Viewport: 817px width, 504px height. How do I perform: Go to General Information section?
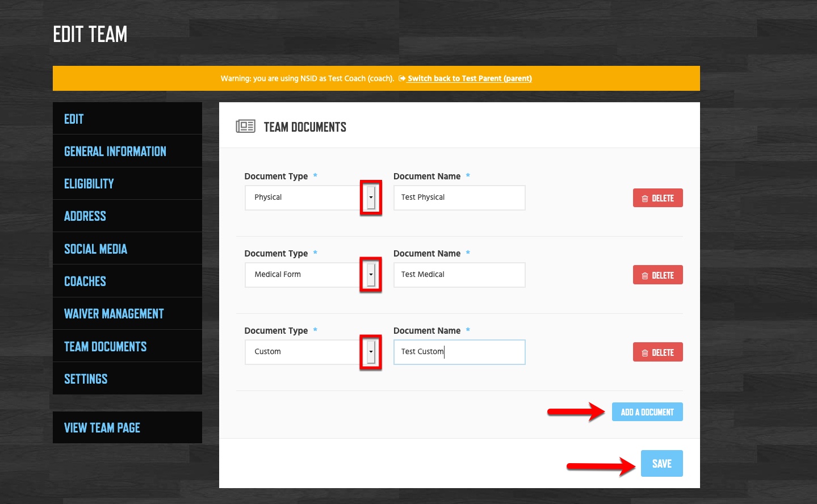pos(127,151)
